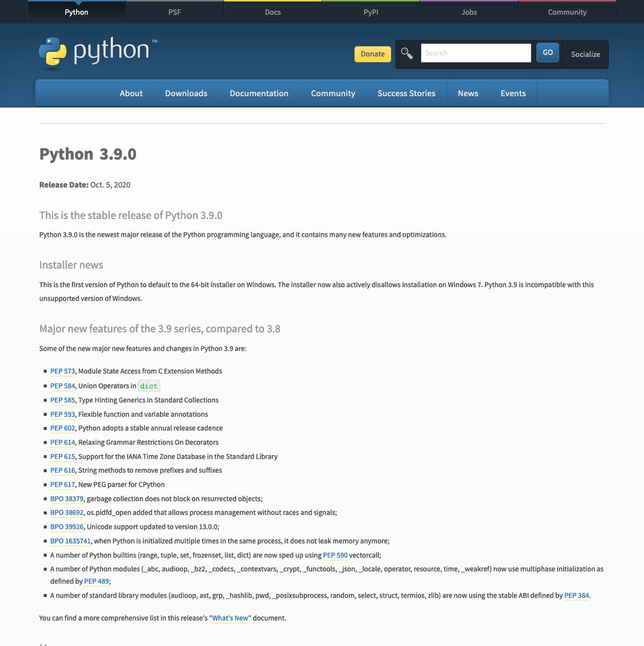The height and width of the screenshot is (646, 644).
Task: Click the magnifying glass search icon
Action: 407,53
